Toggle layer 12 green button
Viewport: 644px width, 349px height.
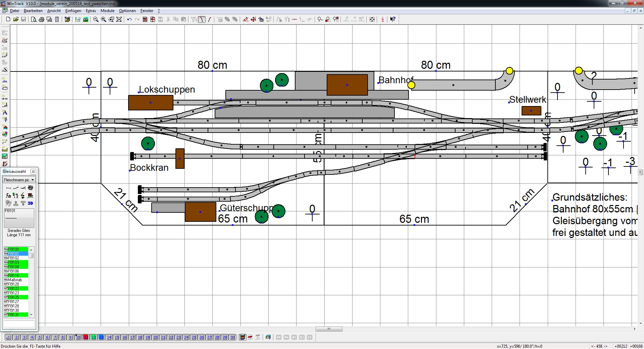click(x=94, y=337)
